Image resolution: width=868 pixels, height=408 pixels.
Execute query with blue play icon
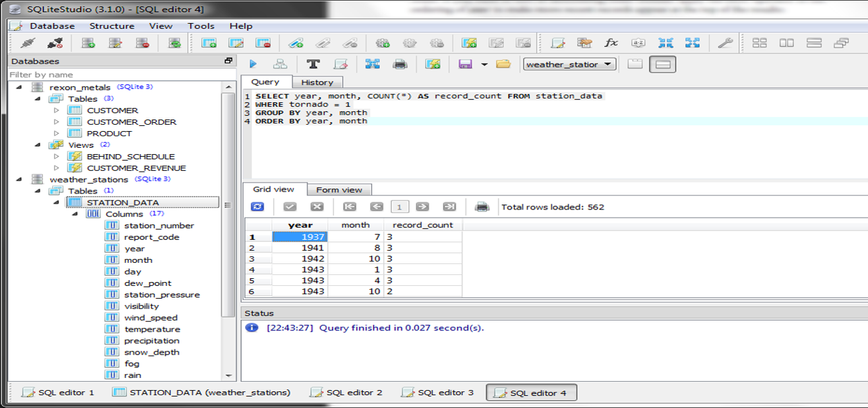[x=253, y=64]
